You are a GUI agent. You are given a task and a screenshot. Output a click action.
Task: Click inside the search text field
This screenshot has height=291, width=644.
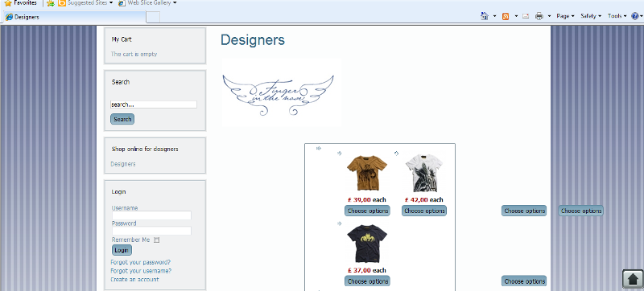[x=154, y=105]
